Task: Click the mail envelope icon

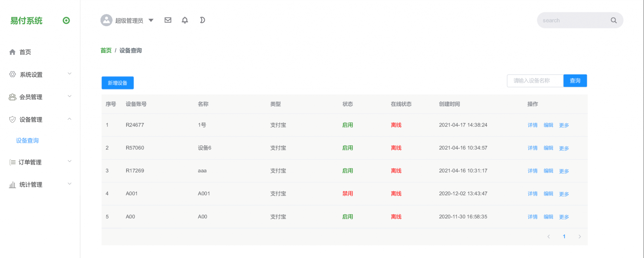Action: (168, 20)
